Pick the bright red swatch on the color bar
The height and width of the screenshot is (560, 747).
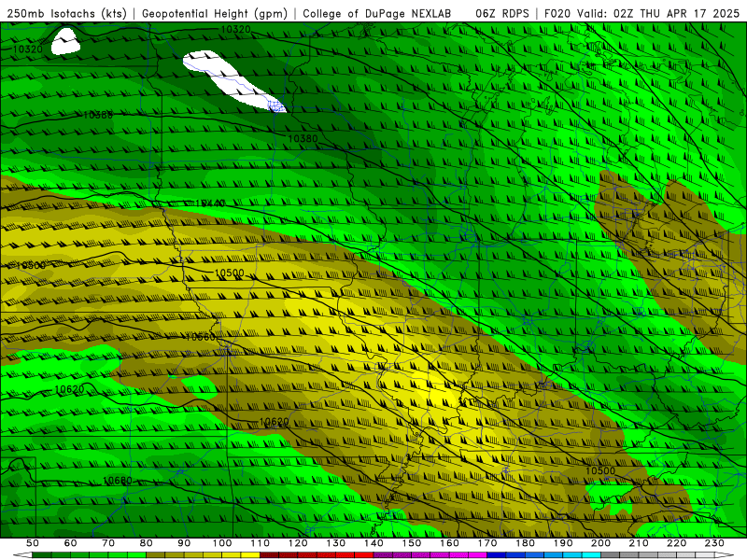(364, 555)
